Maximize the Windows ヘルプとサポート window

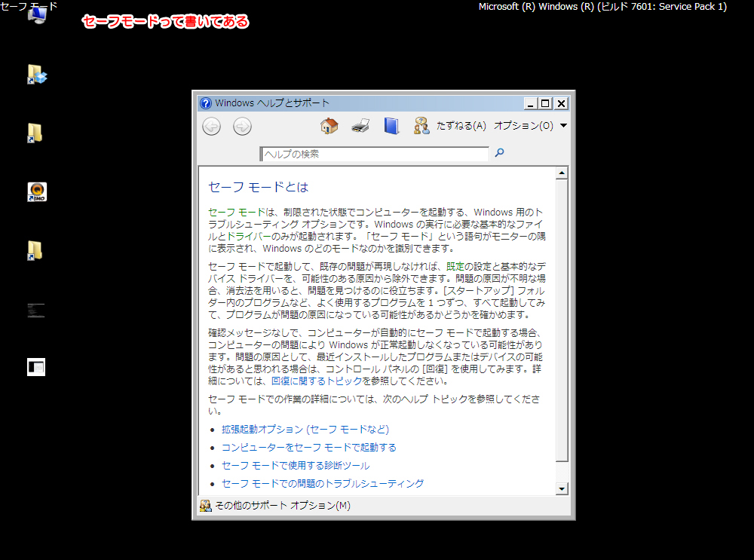pos(545,103)
